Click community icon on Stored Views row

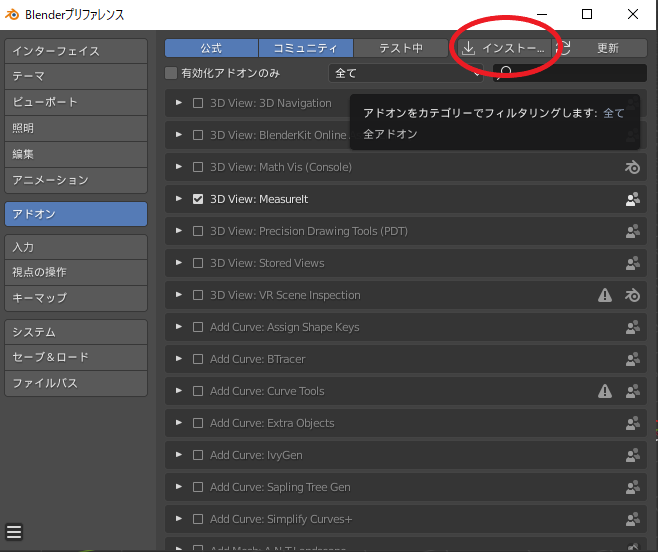click(x=632, y=263)
